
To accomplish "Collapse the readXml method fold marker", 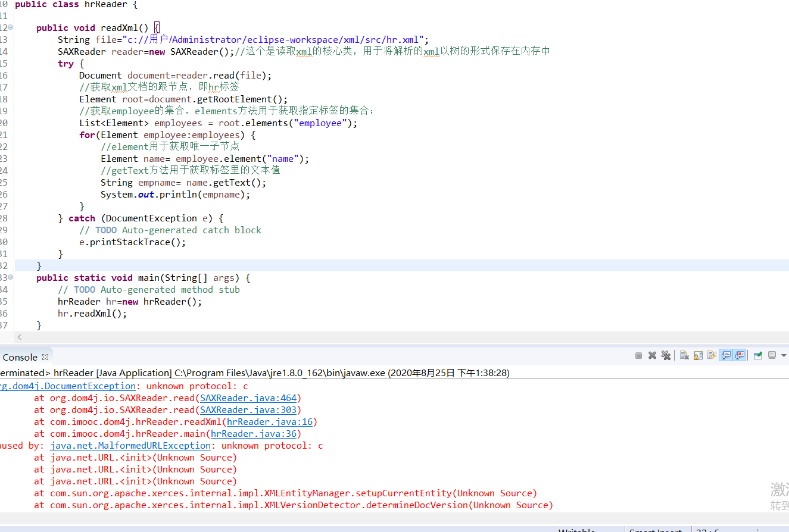I will coord(11,27).
